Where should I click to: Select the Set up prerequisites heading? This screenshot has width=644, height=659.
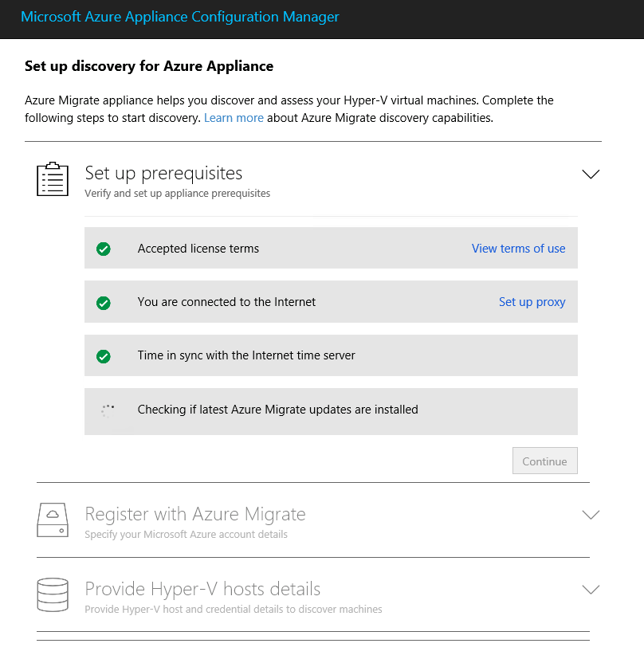pyautogui.click(x=163, y=174)
